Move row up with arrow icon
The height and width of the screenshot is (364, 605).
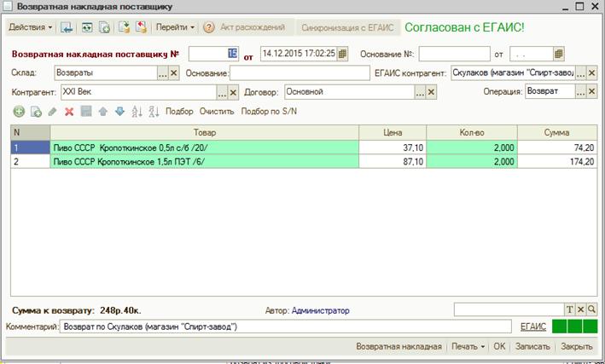coord(103,112)
